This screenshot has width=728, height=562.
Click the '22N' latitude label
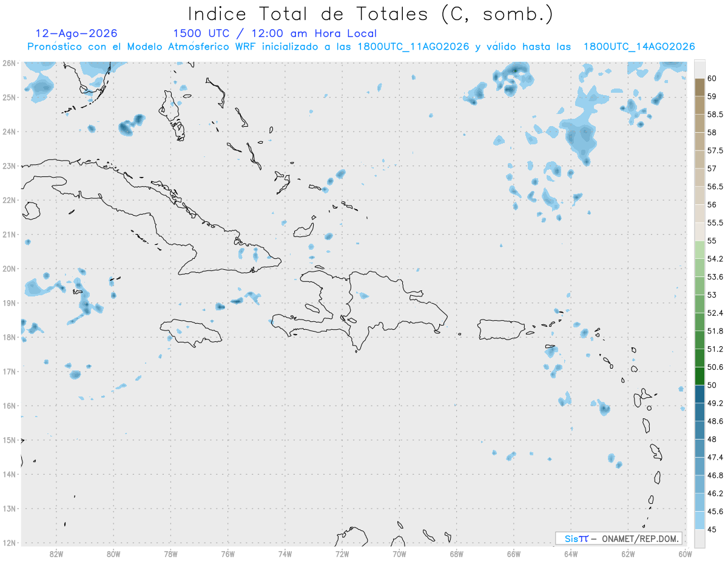8,200
